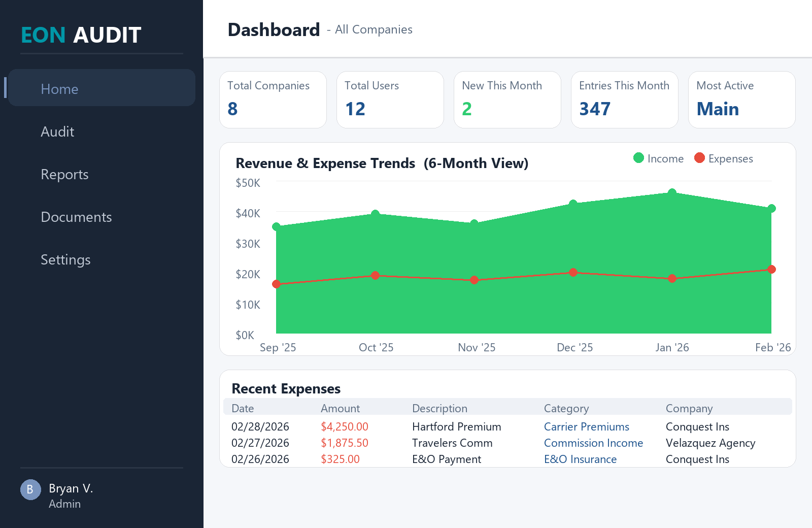Open the Reports page
The height and width of the screenshot is (528, 812).
(64, 174)
